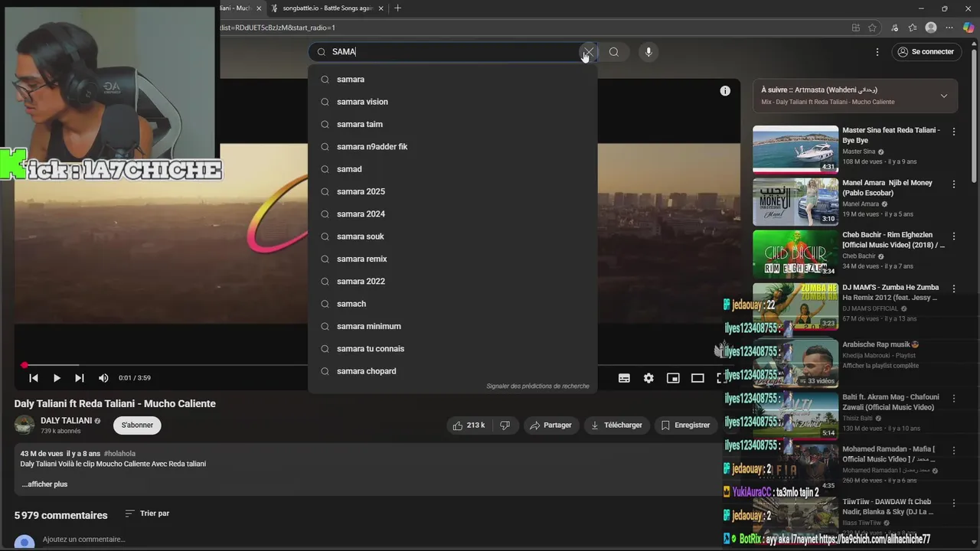Open options menu for Cheb Bachir Rim Elghezlen

tap(954, 236)
